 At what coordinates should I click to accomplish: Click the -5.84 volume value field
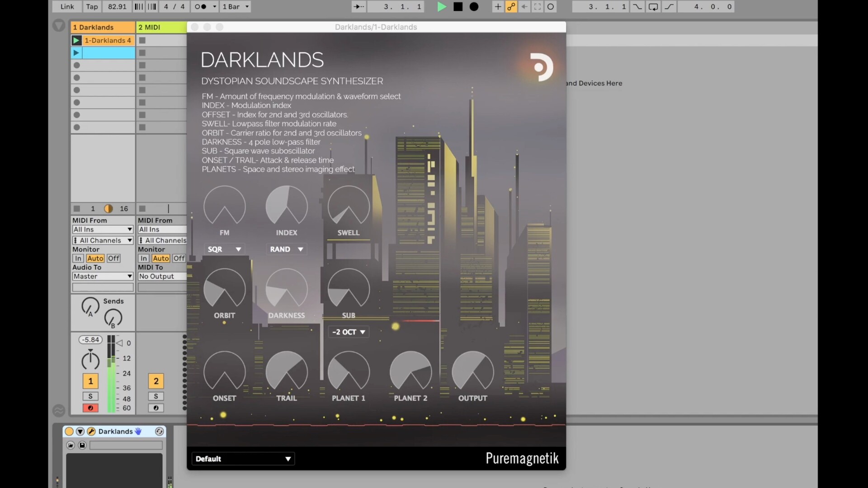(x=91, y=340)
